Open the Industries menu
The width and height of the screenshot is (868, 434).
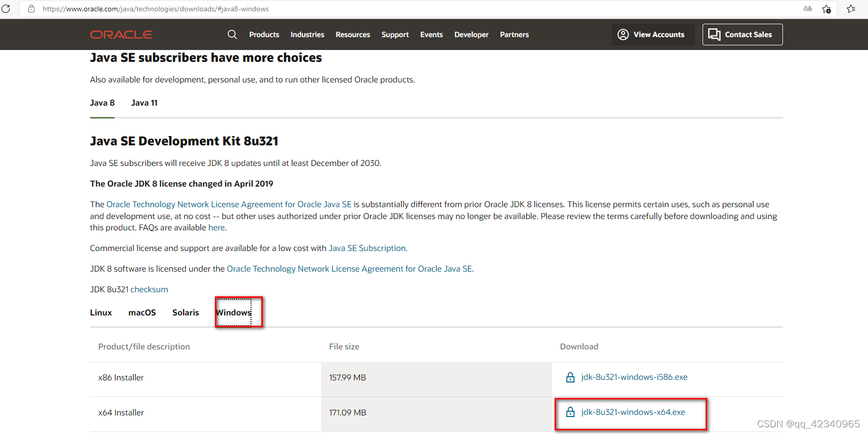click(307, 35)
